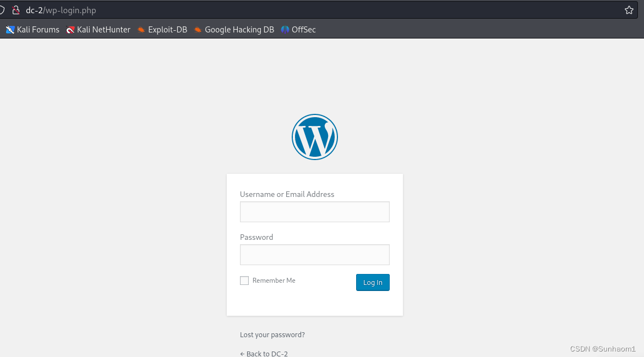The height and width of the screenshot is (357, 644).
Task: Click the WordPress logo above the form
Action: [315, 137]
